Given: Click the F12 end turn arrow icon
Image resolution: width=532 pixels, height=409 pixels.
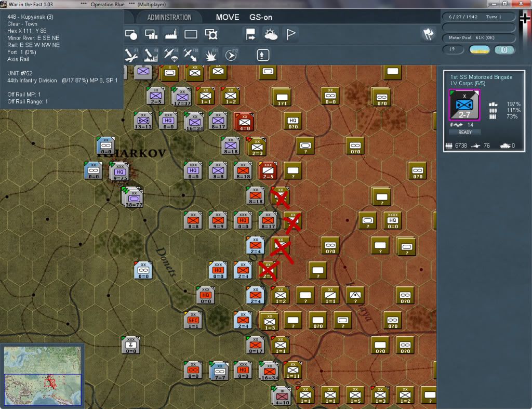Looking at the screenshot, I should tap(231, 55).
